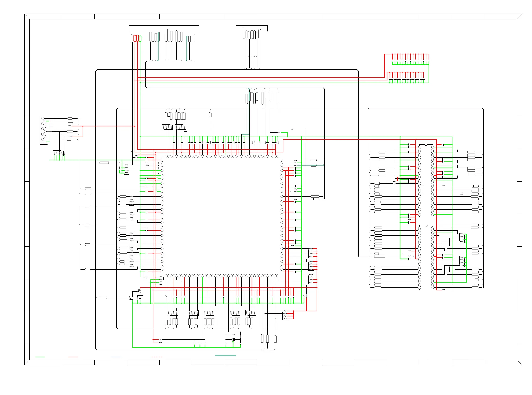The height and width of the screenshot is (395, 532).
Task: Click the red solid legend line
Action: point(73,357)
